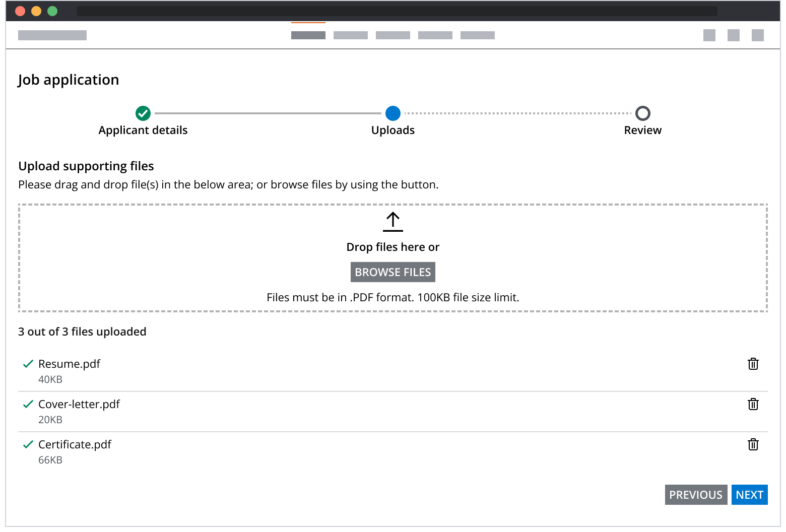The height and width of the screenshot is (532, 786).
Task: Click the active Uploads step circle
Action: (393, 113)
